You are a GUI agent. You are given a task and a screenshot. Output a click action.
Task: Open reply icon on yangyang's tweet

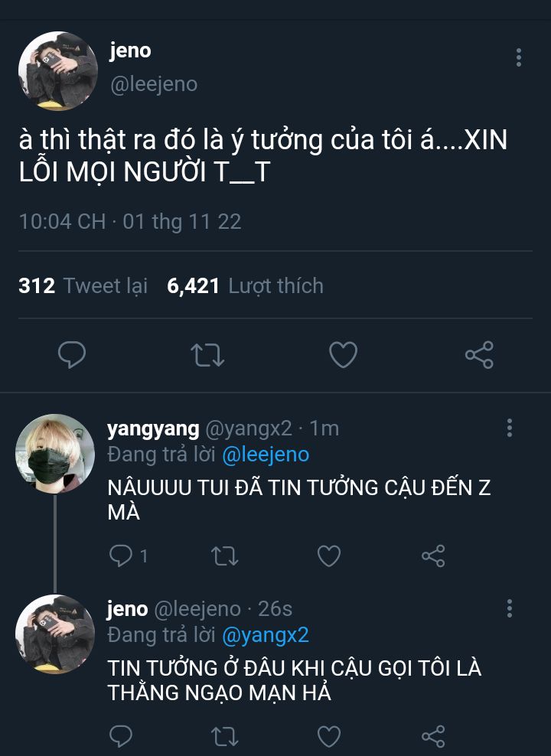[x=120, y=556]
